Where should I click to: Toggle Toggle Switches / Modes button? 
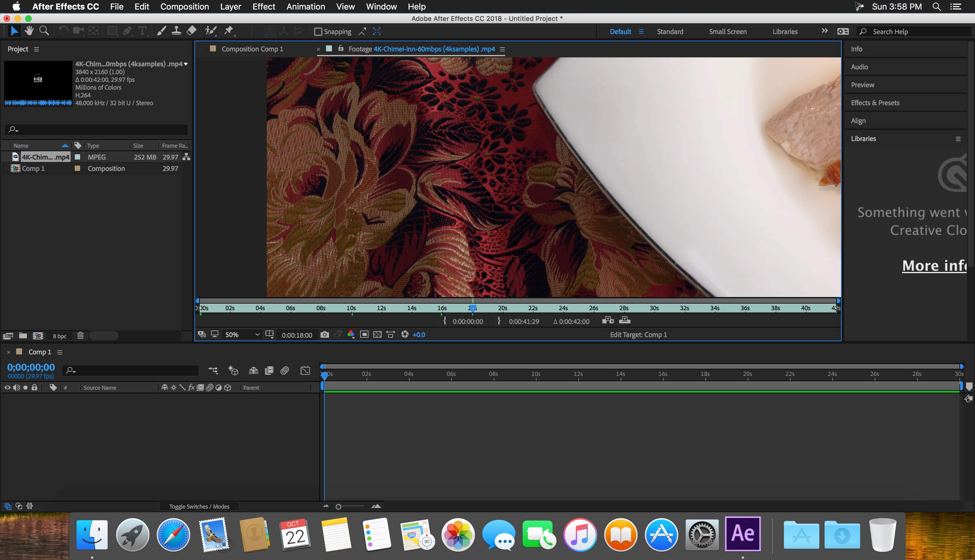pos(199,507)
